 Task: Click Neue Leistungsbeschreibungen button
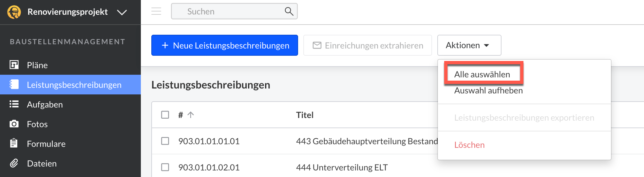coord(225,45)
